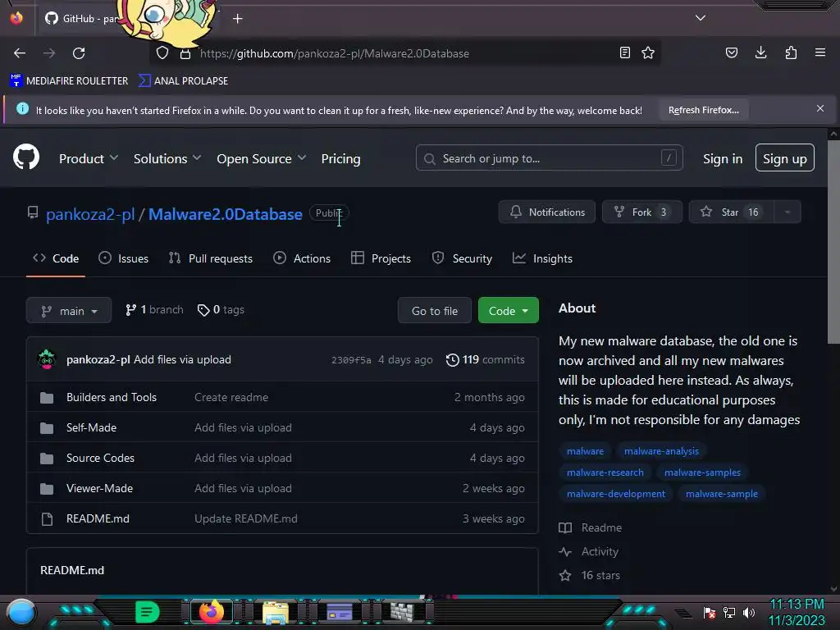Reload the page with the refresh icon
The height and width of the screenshot is (630, 840).
tap(79, 53)
